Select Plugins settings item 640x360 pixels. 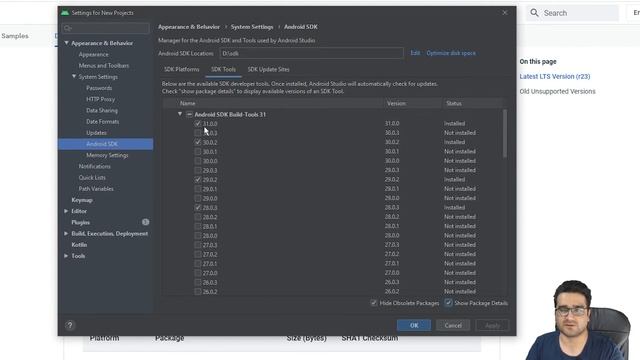[80, 222]
